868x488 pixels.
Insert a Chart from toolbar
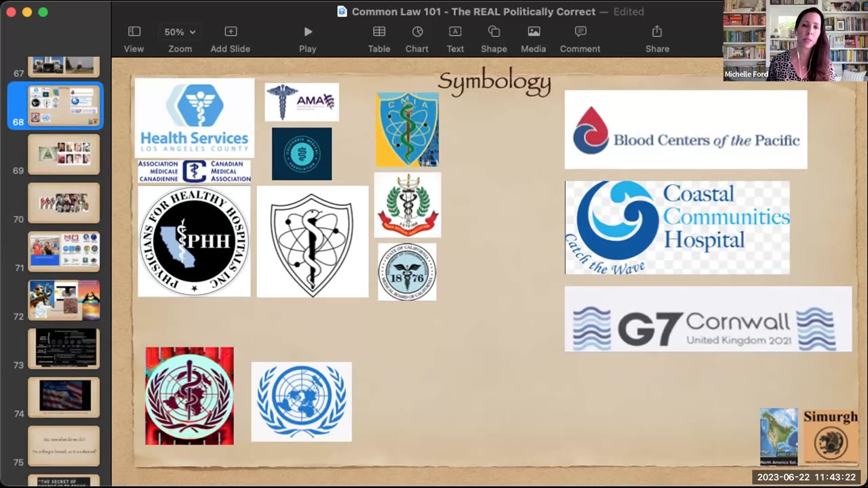pyautogui.click(x=417, y=32)
